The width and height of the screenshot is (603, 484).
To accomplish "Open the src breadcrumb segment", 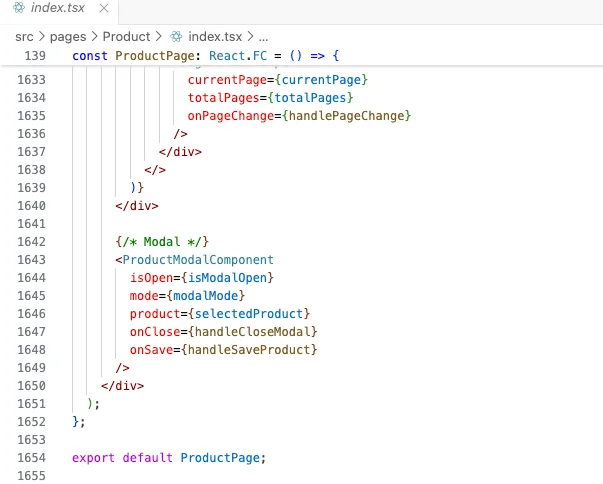I will click(24, 37).
